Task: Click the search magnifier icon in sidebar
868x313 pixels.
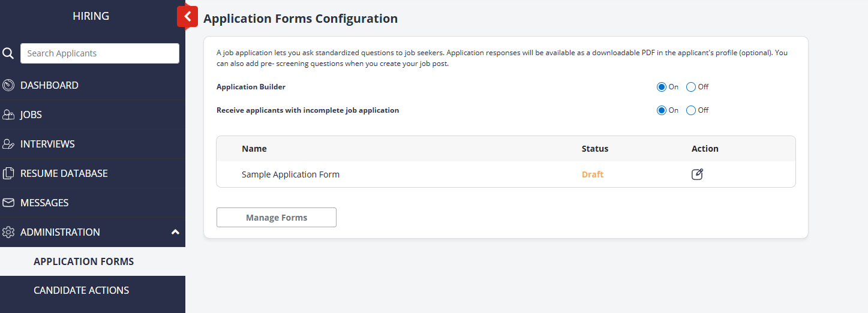Action: pyautogui.click(x=8, y=53)
